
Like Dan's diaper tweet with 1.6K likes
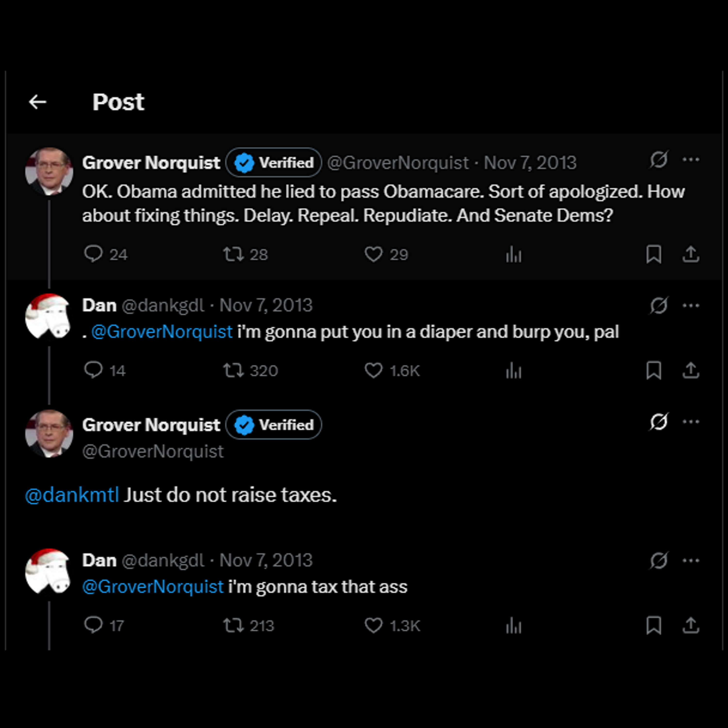[373, 370]
